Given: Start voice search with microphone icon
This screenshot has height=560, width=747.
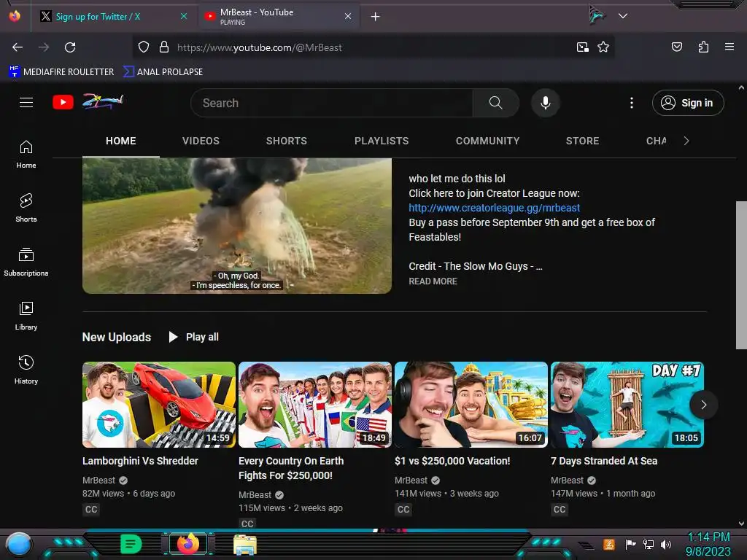Looking at the screenshot, I should 546,103.
